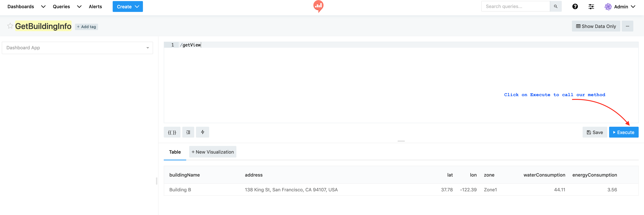The height and width of the screenshot is (215, 644).
Task: Open the search queries magnifier icon
Action: (x=556, y=6)
